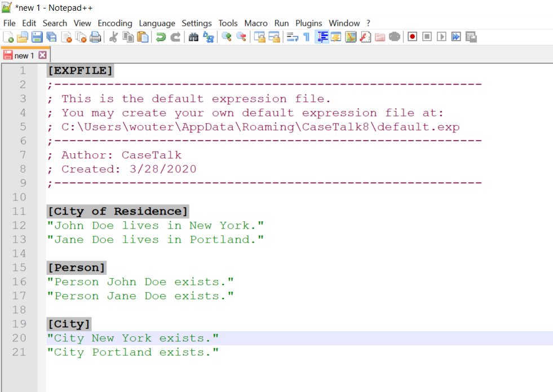553x392 pixels.
Task: Open the ? help menu
Action: pos(368,23)
